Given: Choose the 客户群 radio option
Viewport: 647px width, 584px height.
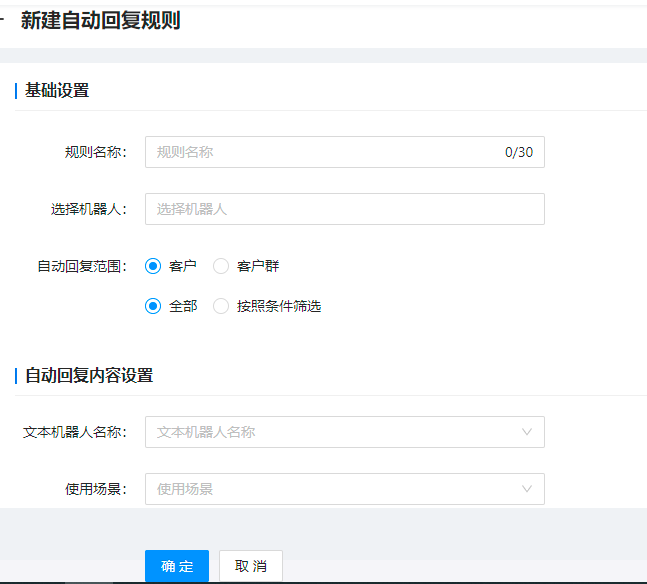Looking at the screenshot, I should (x=246, y=266).
